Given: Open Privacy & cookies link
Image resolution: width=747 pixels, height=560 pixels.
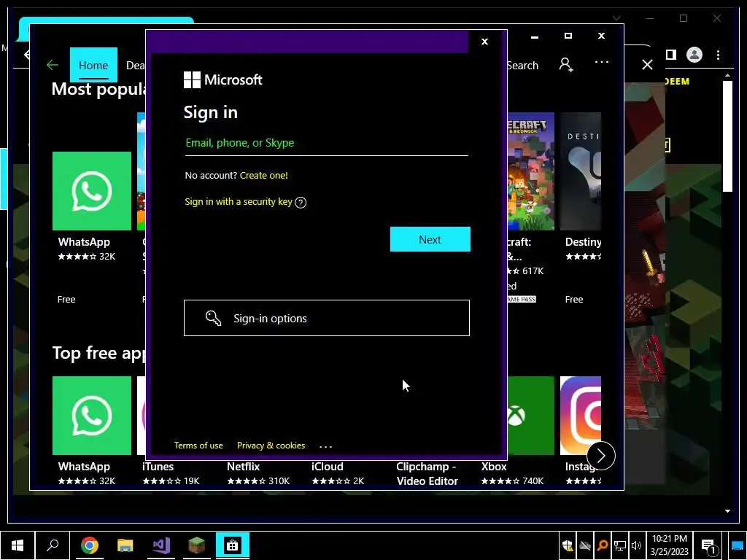Looking at the screenshot, I should coord(271,446).
